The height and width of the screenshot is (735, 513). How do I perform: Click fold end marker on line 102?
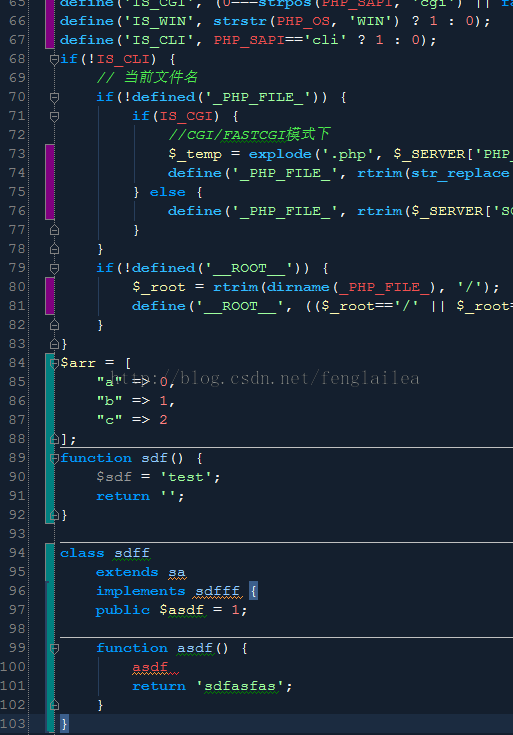click(x=54, y=705)
